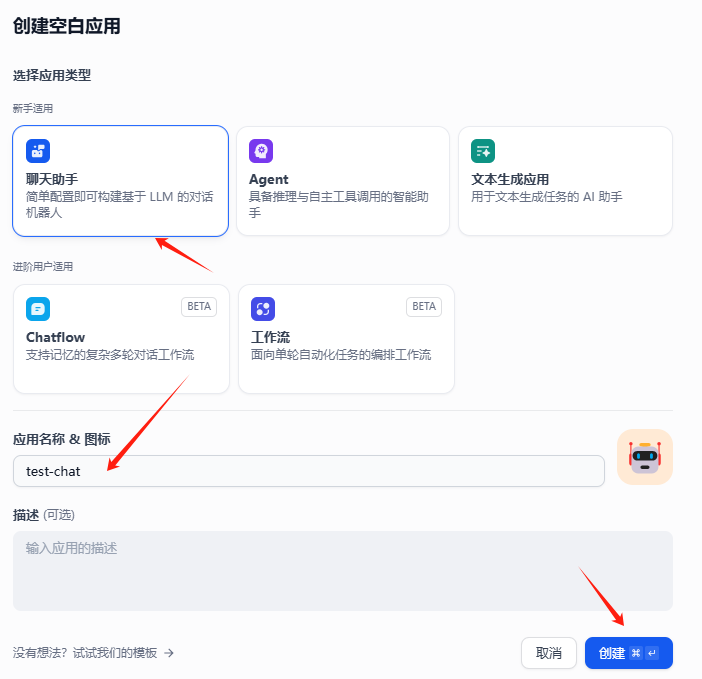Change the robot app icon thumbnail
The height and width of the screenshot is (679, 702).
645,457
